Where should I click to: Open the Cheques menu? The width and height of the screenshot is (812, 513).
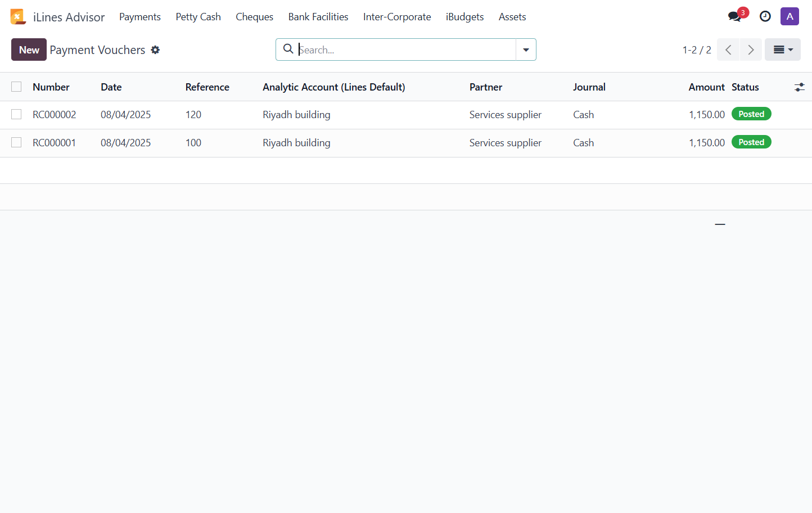(254, 17)
